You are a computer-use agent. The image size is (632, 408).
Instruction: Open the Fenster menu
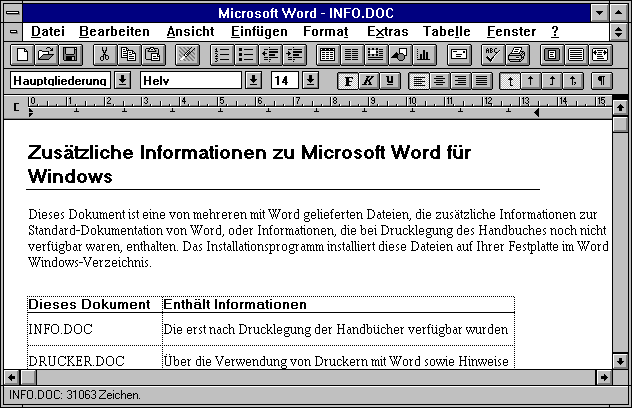click(511, 31)
